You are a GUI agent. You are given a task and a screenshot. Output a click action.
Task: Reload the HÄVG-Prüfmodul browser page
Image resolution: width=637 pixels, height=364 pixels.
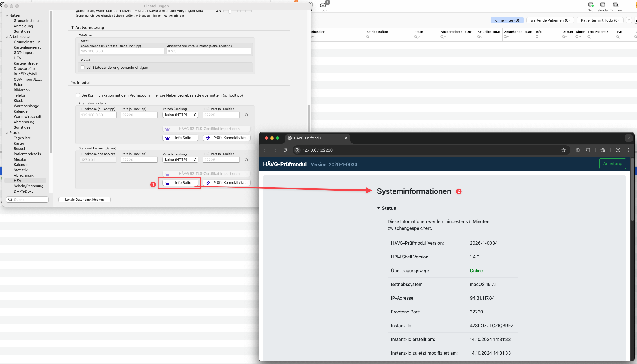tap(285, 150)
